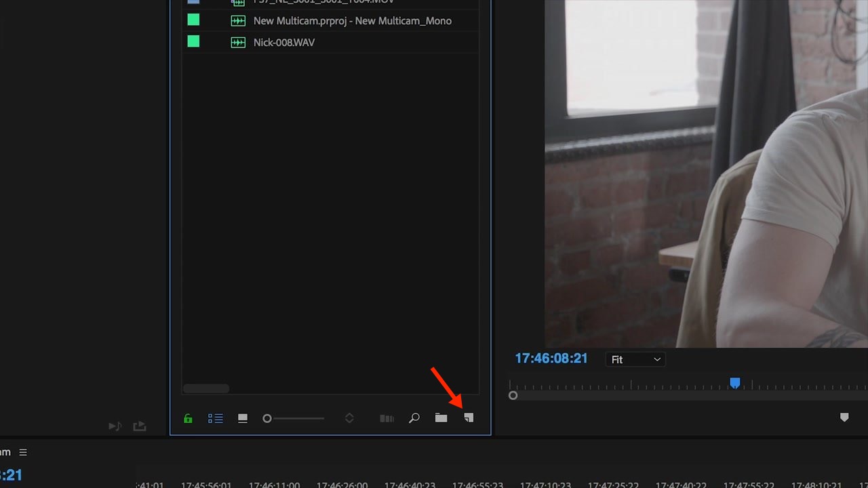Open the timeline panel hamburger menu
868x488 pixels.
point(22,452)
